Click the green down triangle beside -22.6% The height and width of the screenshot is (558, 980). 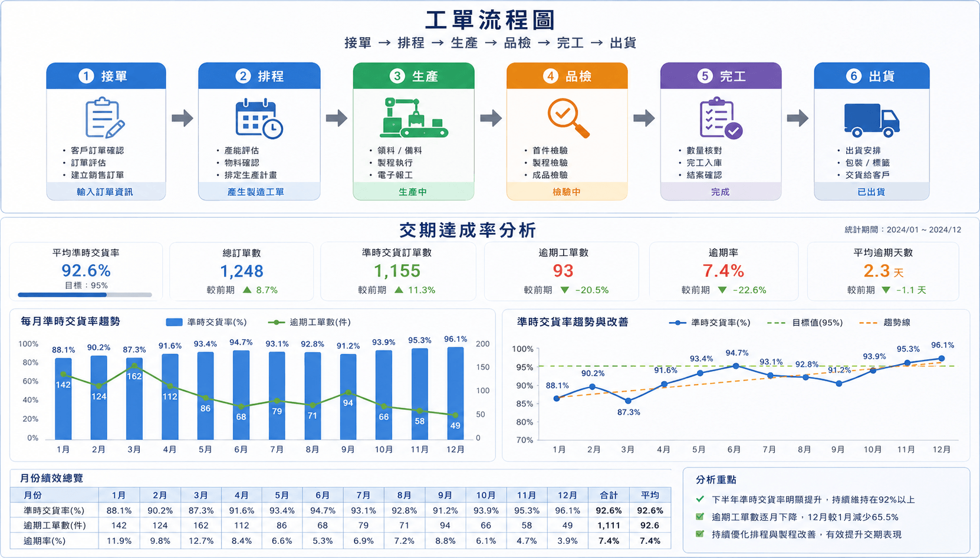(722, 290)
